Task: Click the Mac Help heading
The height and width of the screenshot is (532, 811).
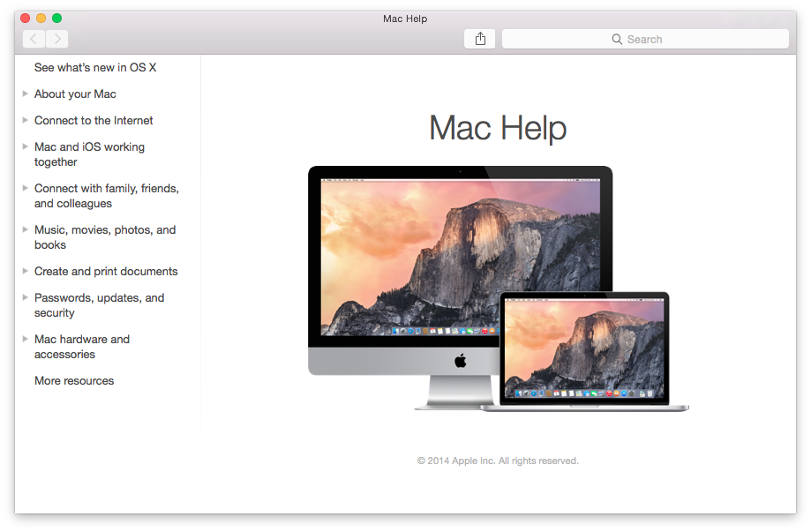Action: click(498, 128)
